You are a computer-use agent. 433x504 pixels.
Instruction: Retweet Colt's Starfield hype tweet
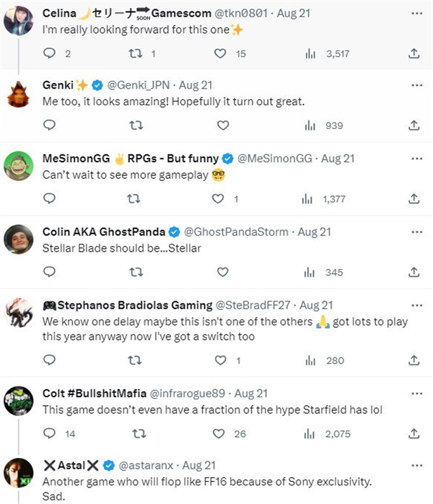click(x=135, y=433)
